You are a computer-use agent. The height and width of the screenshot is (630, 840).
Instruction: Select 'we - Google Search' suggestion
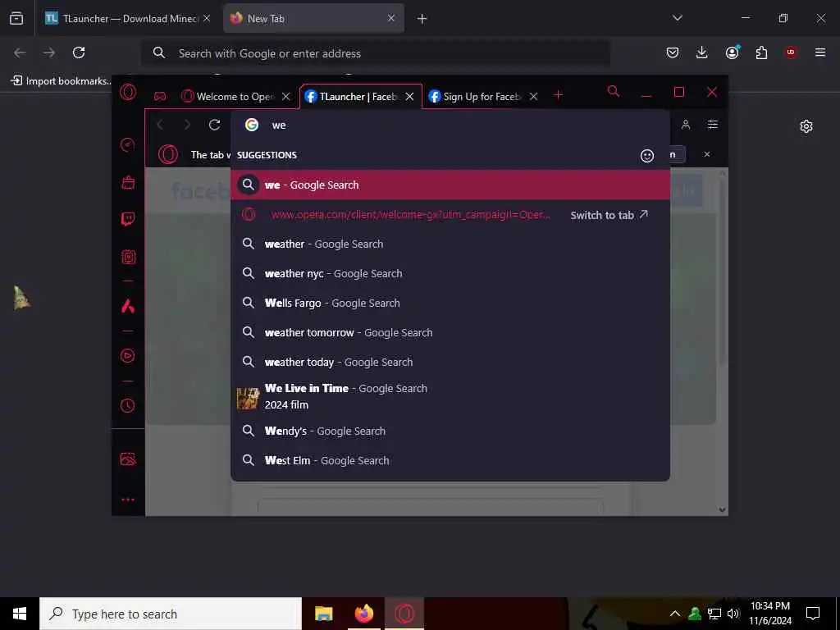(450, 185)
